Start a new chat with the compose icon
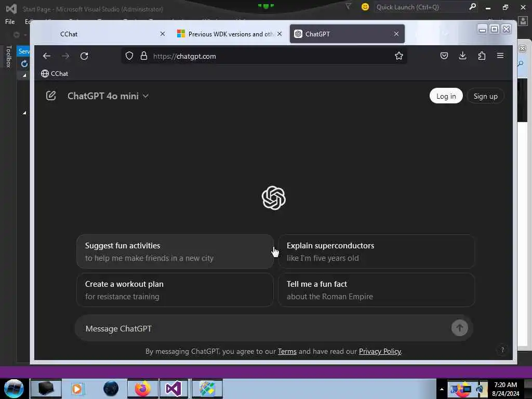This screenshot has width=532, height=399. (51, 96)
